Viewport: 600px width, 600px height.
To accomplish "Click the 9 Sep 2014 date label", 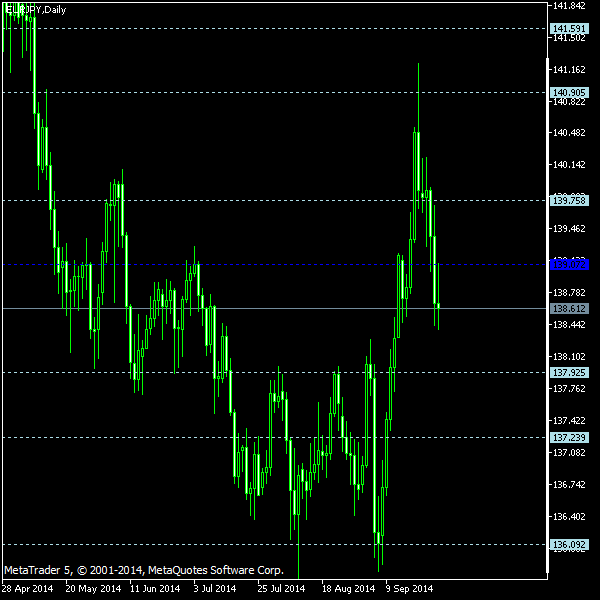I will (x=409, y=589).
